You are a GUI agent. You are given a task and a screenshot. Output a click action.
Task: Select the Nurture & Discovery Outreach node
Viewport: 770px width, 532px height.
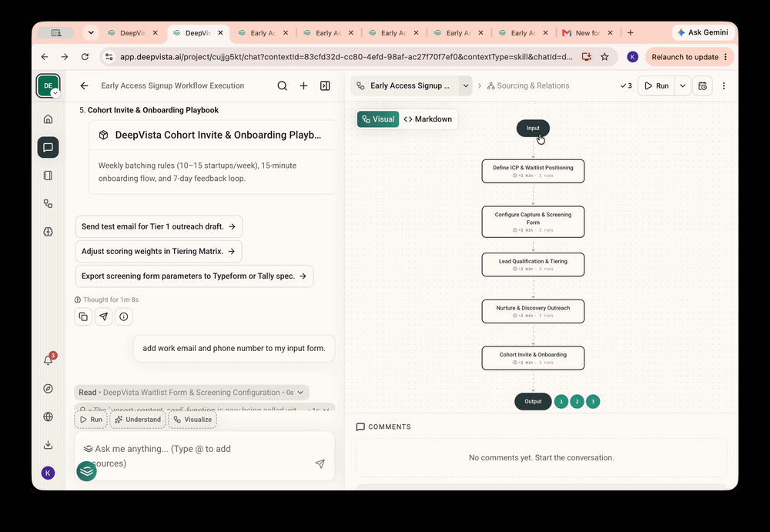[533, 312]
